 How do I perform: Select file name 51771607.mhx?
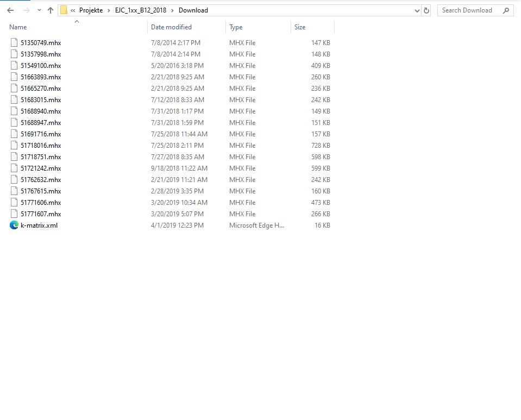[x=41, y=214]
